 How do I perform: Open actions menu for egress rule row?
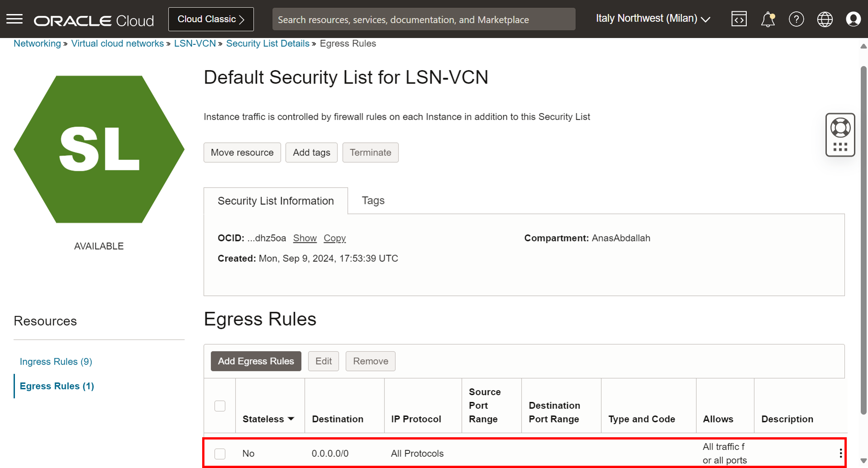840,453
